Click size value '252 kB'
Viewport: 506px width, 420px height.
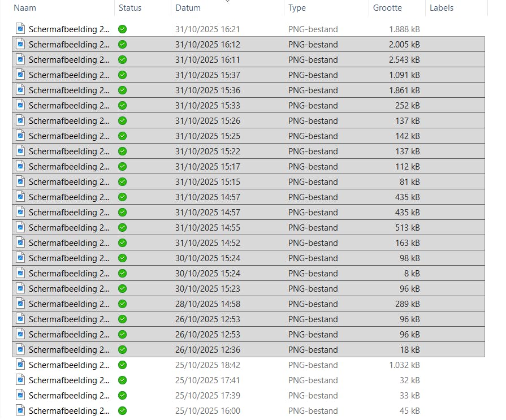[x=408, y=106]
